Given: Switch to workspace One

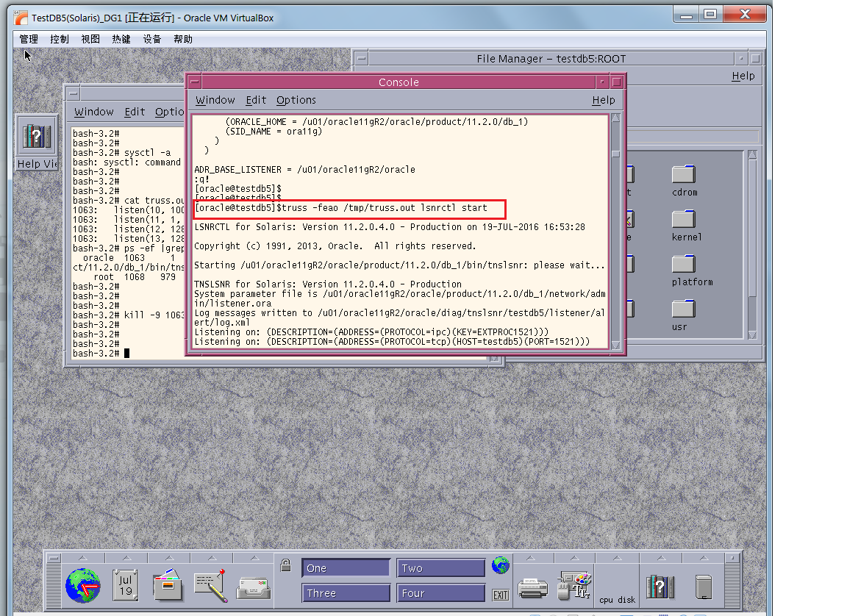Looking at the screenshot, I should pos(346,568).
